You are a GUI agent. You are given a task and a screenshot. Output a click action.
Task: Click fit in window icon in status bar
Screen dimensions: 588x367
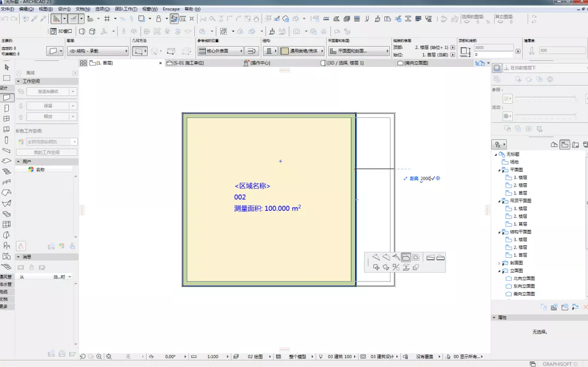pos(109,357)
